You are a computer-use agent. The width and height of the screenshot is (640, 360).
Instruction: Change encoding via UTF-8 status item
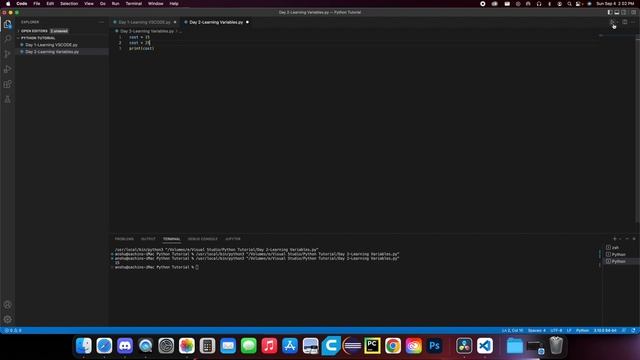pyautogui.click(x=556, y=331)
